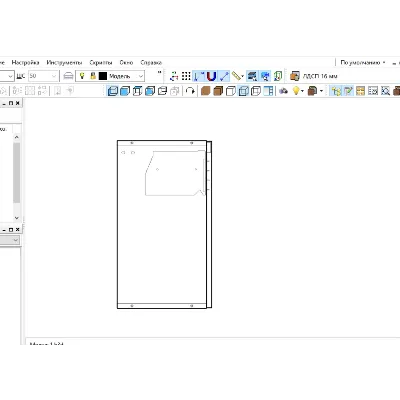Click the left panel scroll down arrow
Screen dimensions: 400x400
click(17, 218)
